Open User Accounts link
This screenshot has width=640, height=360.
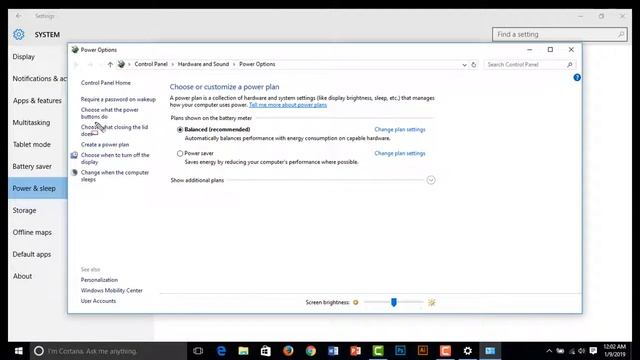[98, 301]
